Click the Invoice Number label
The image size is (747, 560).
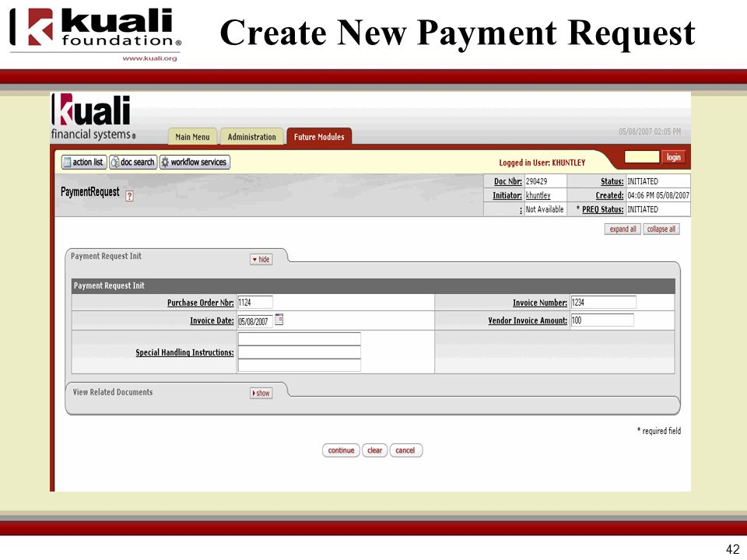540,303
